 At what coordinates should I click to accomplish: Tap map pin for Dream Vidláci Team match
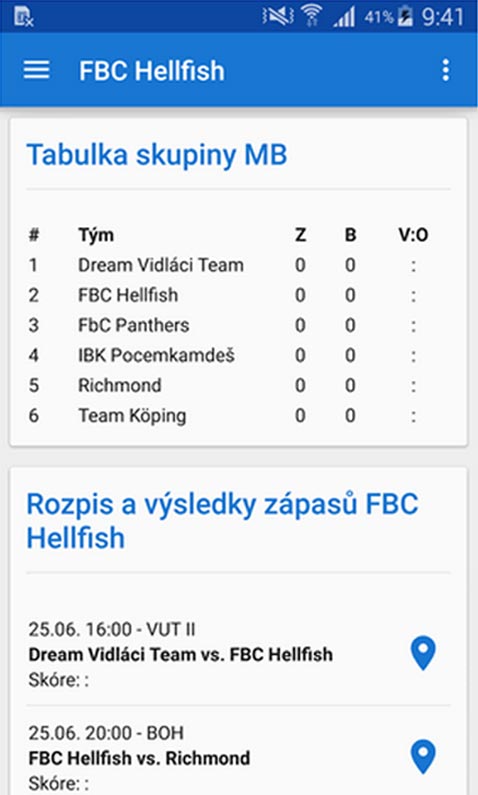[x=423, y=653]
